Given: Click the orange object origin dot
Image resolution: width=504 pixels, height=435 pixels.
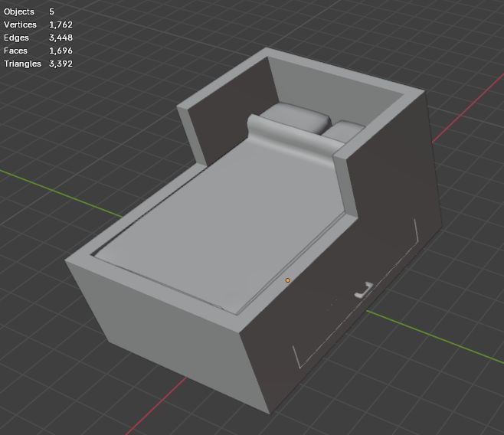Looking at the screenshot, I should tap(288, 280).
